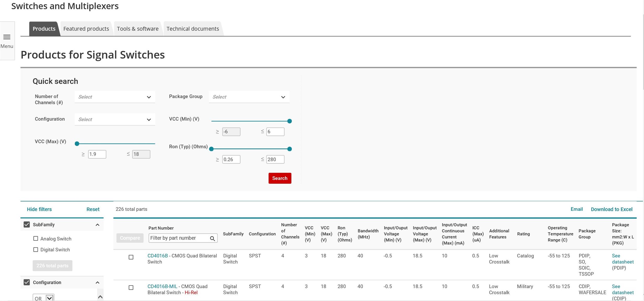Sort by Operating Temperature Range column
The image size is (644, 301).
560,234
